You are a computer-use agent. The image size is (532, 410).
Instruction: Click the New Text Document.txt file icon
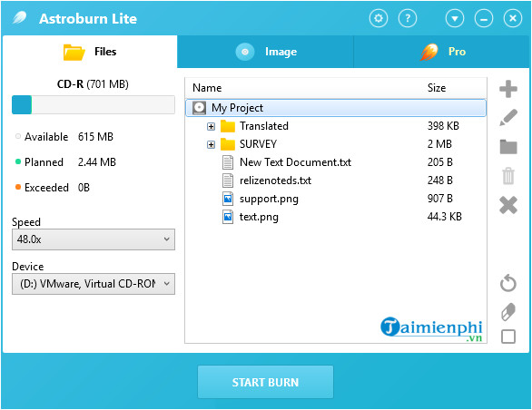point(228,162)
